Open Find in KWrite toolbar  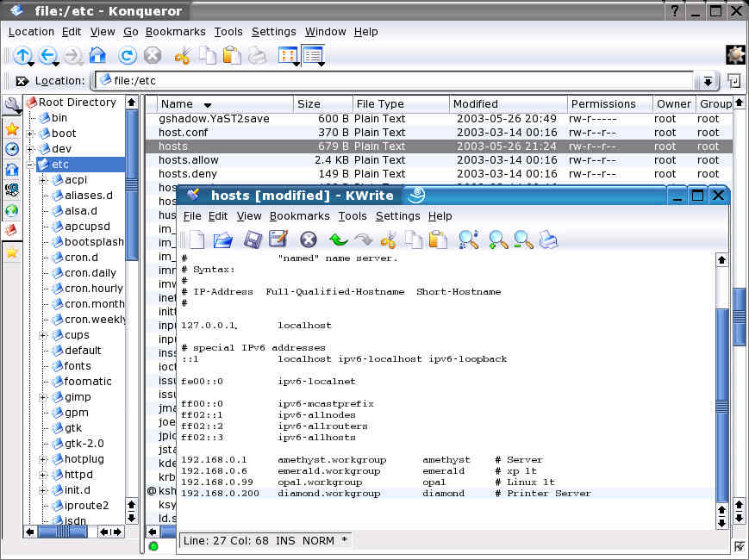pyautogui.click(x=469, y=240)
